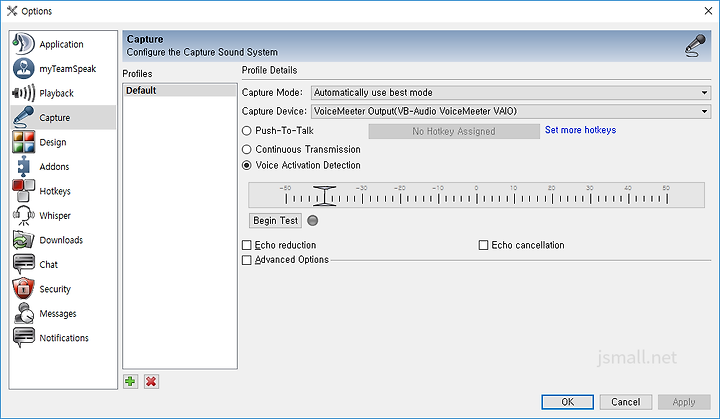Click No Hotkey Assigned button
The height and width of the screenshot is (419, 720).
pos(454,131)
